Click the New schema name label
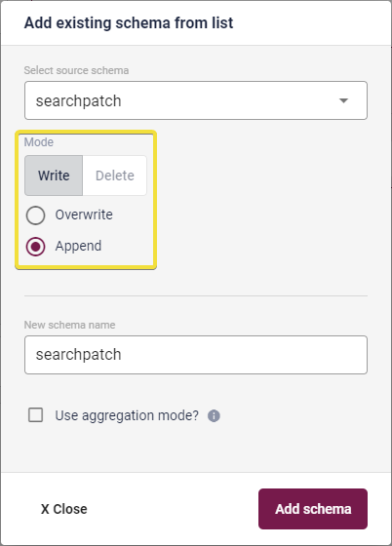This screenshot has width=392, height=546. [69, 325]
